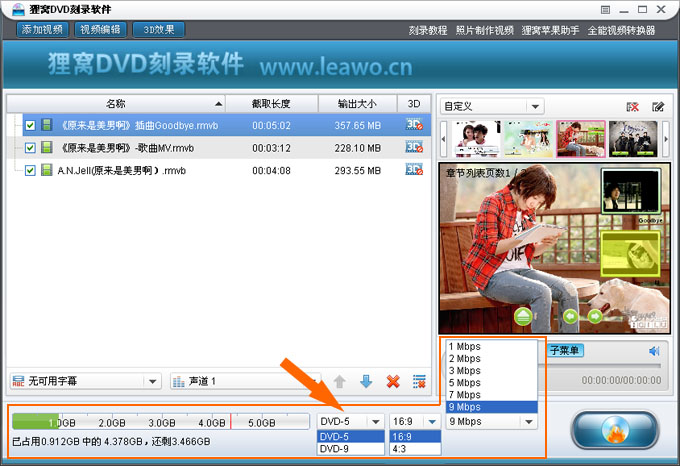Move selected video up with gray arrow
Viewport: 680px width, 466px height.
(340, 381)
